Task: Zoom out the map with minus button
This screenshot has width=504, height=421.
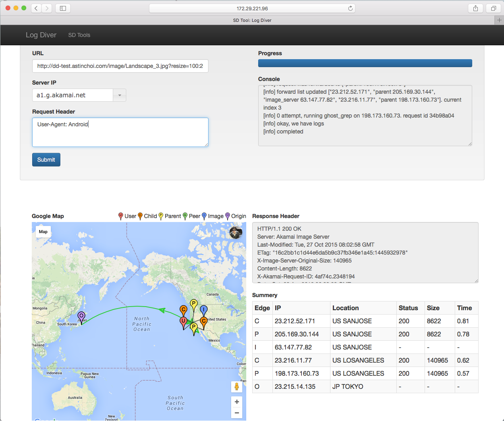Action: pos(237,413)
